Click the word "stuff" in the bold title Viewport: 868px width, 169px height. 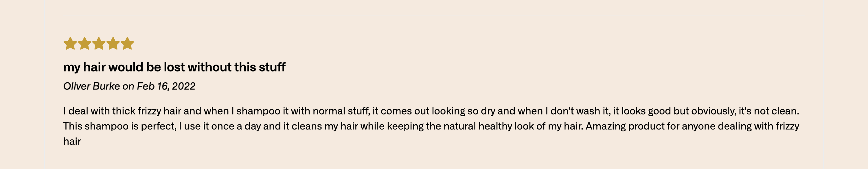click(272, 67)
